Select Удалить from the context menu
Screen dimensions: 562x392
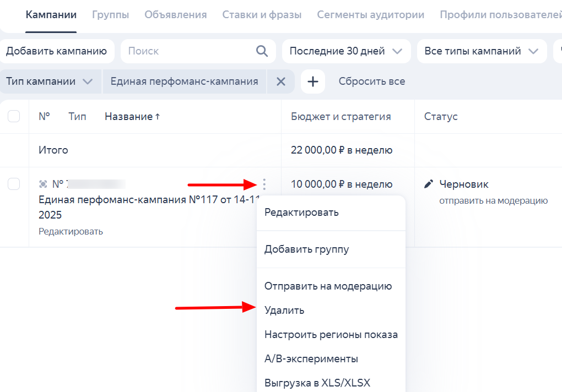284,311
